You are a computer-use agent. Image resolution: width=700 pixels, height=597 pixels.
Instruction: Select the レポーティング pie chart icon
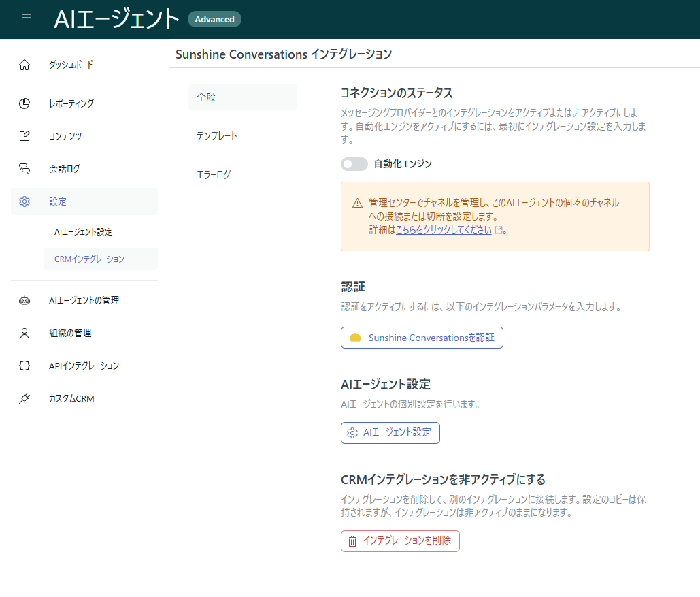click(24, 103)
